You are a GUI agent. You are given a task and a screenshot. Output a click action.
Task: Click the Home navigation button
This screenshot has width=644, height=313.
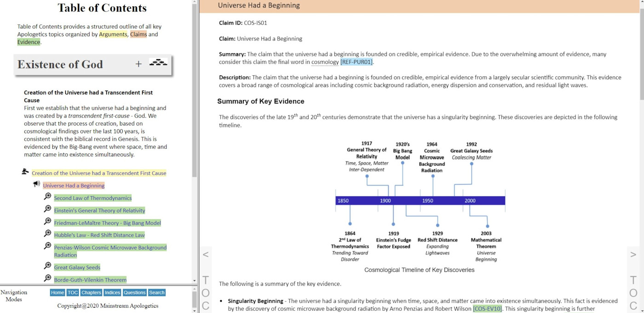(57, 292)
